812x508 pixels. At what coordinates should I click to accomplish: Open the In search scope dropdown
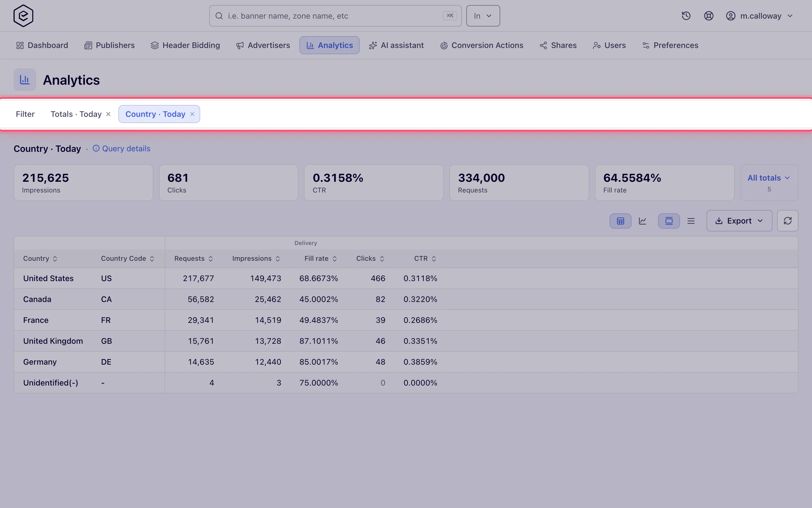[483, 16]
